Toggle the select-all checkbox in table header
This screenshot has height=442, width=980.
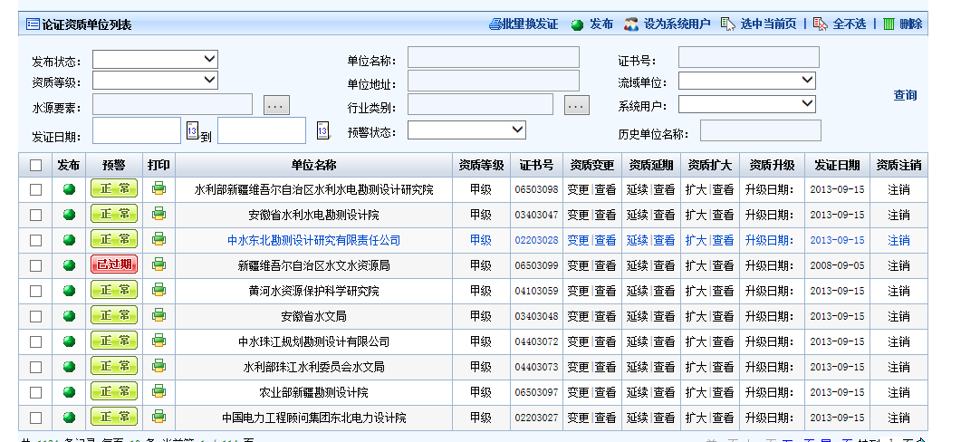click(x=35, y=165)
